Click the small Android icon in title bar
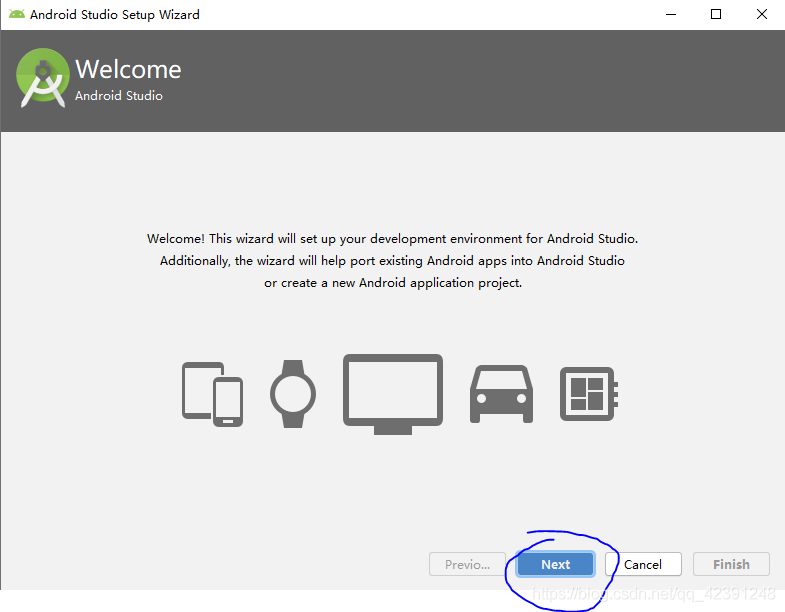Screen dimensions: 785x612 pos(17,15)
